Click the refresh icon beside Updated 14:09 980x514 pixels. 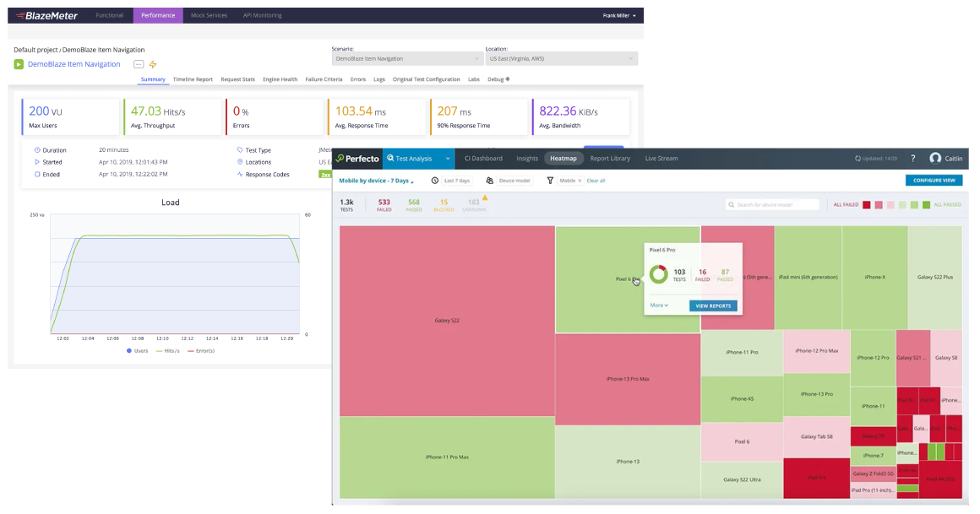(x=858, y=159)
